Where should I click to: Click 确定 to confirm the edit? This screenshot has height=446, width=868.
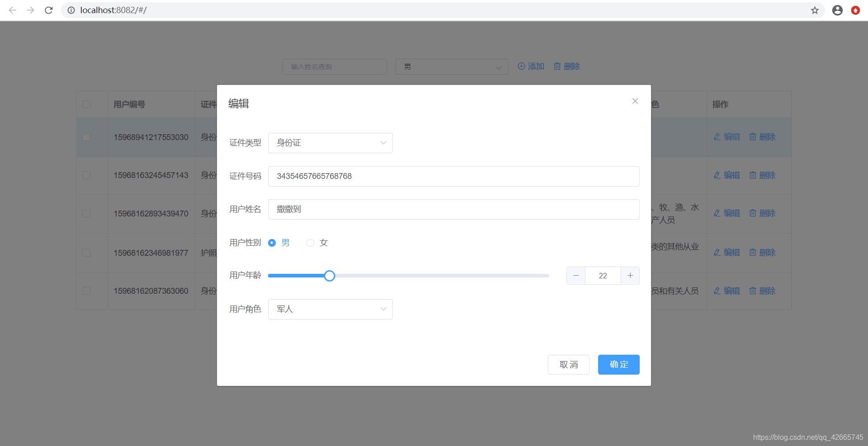pyautogui.click(x=619, y=365)
